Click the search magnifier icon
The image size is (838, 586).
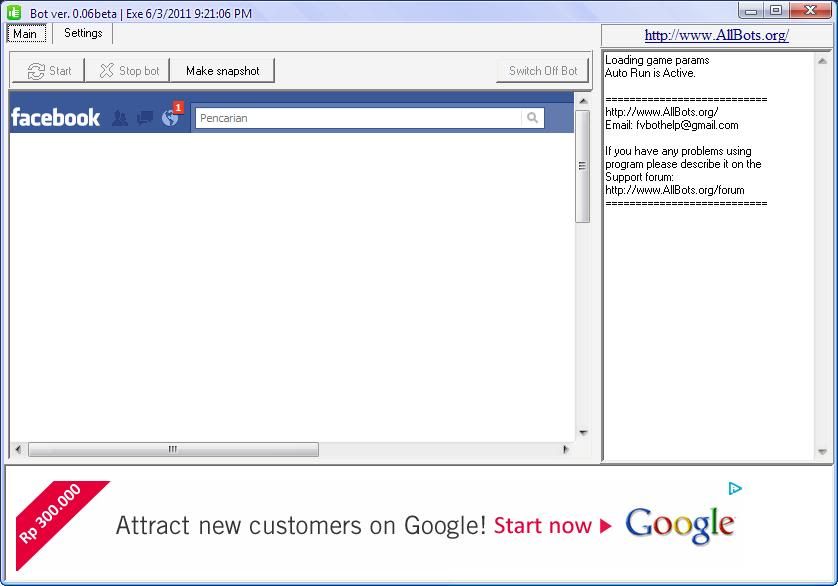click(532, 118)
